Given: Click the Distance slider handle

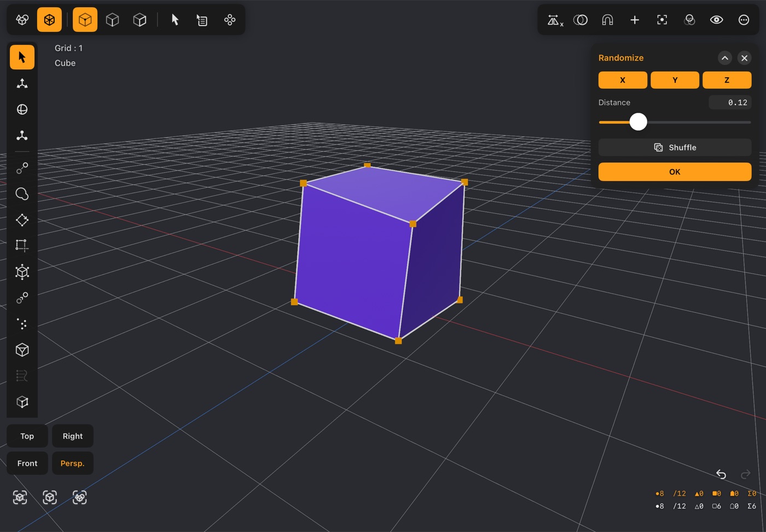Looking at the screenshot, I should (638, 122).
